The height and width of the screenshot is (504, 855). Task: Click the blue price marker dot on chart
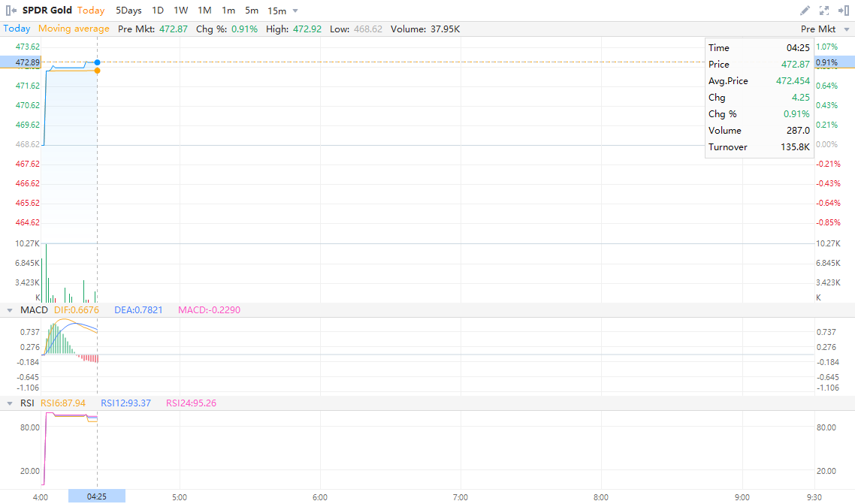[98, 62]
